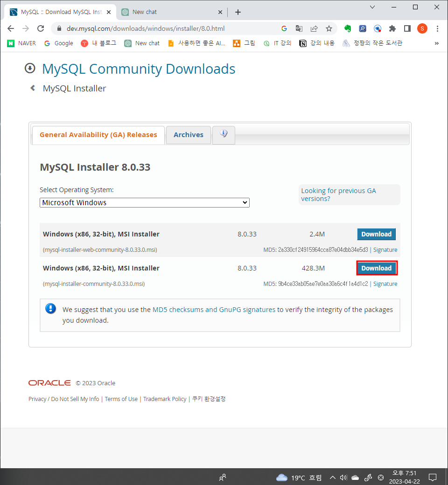Open Google bookmark

59,43
